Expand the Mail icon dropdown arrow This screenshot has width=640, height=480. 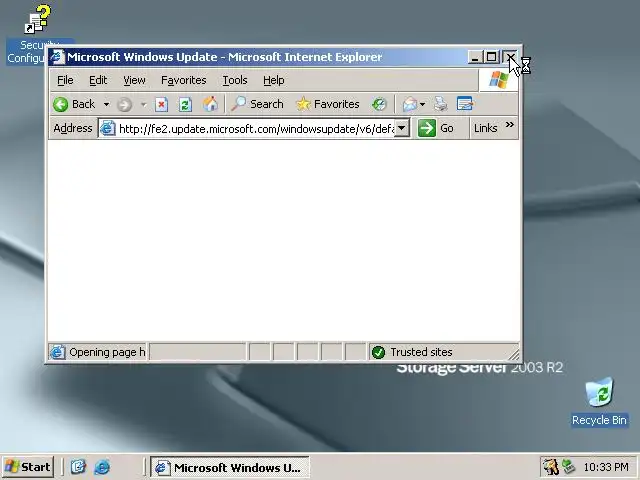(x=422, y=104)
